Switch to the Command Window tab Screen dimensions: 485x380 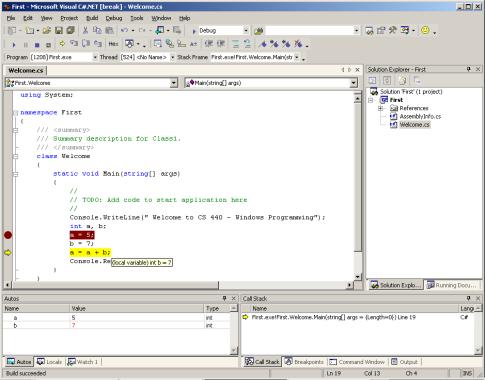pyautogui.click(x=356, y=362)
